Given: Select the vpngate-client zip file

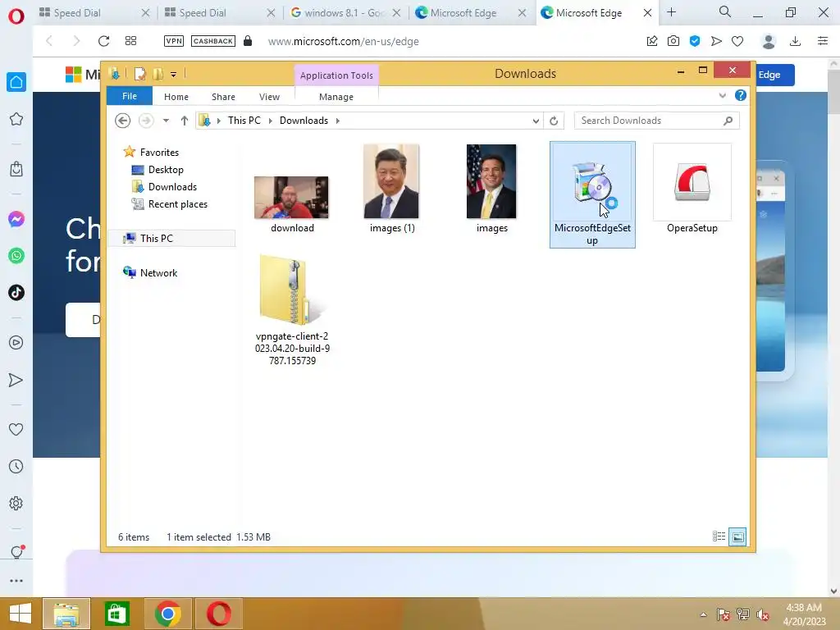Looking at the screenshot, I should coord(292,309).
